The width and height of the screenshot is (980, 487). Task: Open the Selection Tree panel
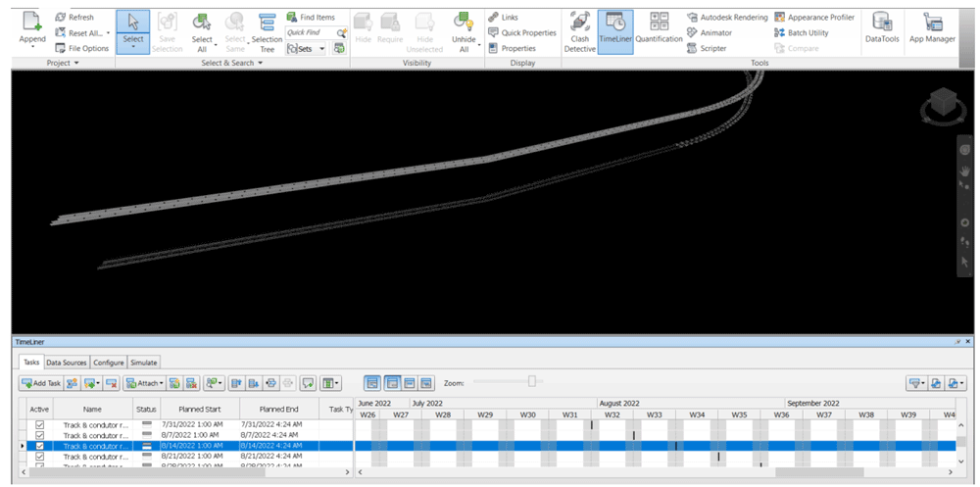pos(267,30)
